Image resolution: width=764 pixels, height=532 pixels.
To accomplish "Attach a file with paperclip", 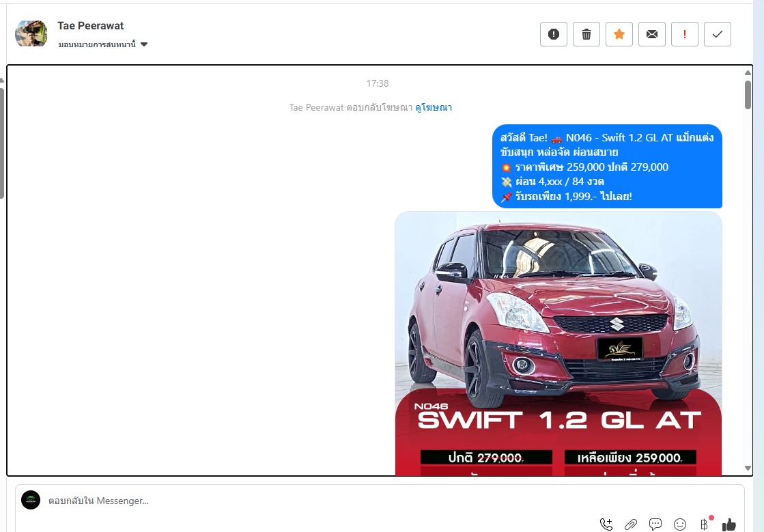I will tap(631, 524).
